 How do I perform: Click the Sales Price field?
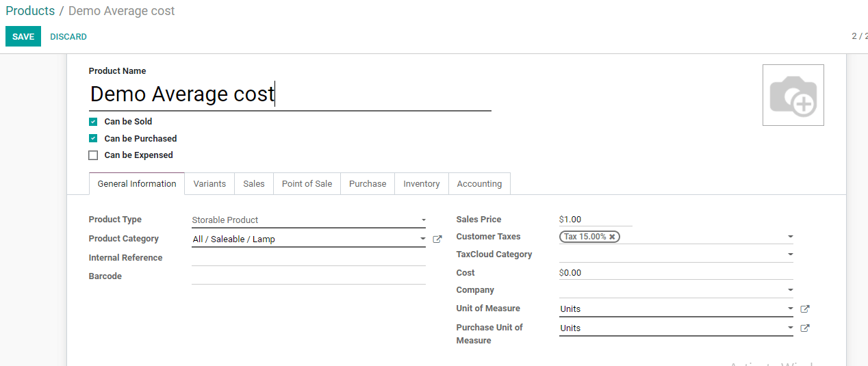tap(596, 220)
